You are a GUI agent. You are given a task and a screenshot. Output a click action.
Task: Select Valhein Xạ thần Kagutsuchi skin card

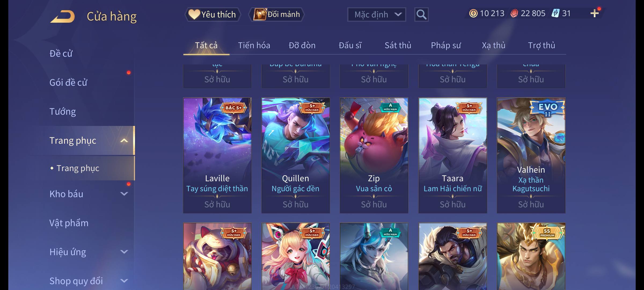pyautogui.click(x=531, y=155)
